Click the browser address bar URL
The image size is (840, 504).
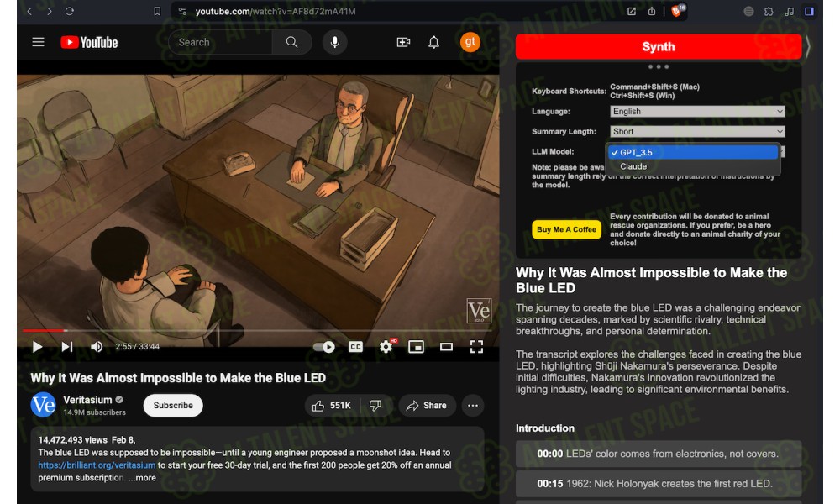point(276,11)
